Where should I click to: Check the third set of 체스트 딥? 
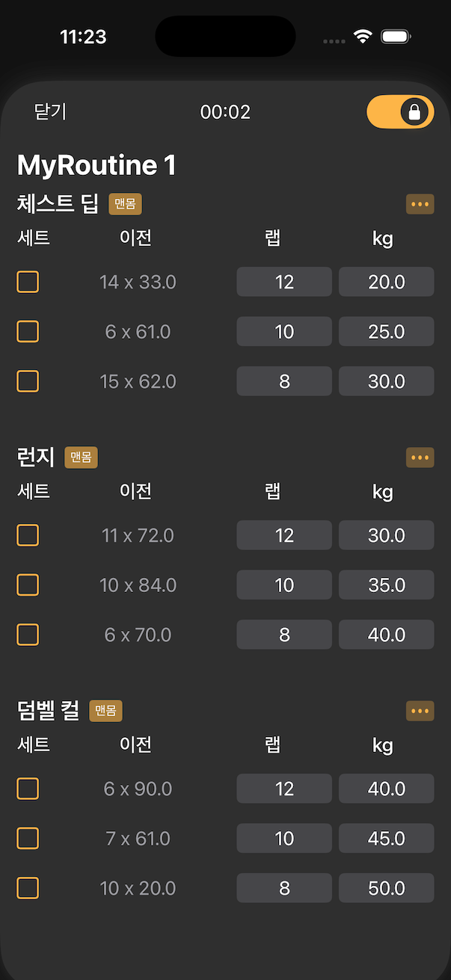tap(28, 381)
